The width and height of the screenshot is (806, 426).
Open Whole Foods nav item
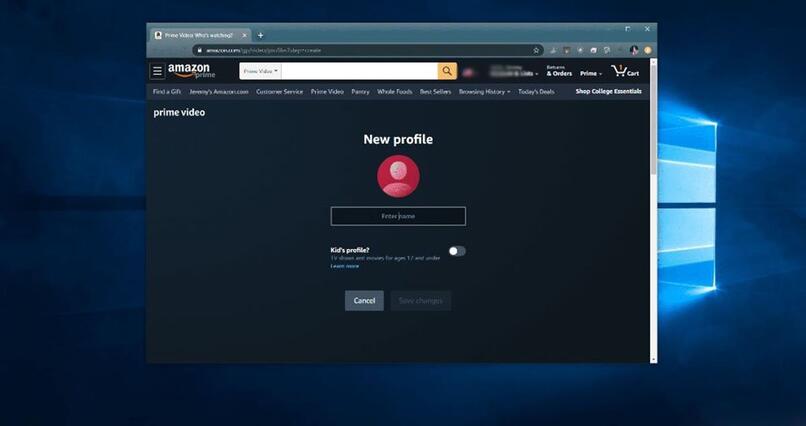point(395,92)
